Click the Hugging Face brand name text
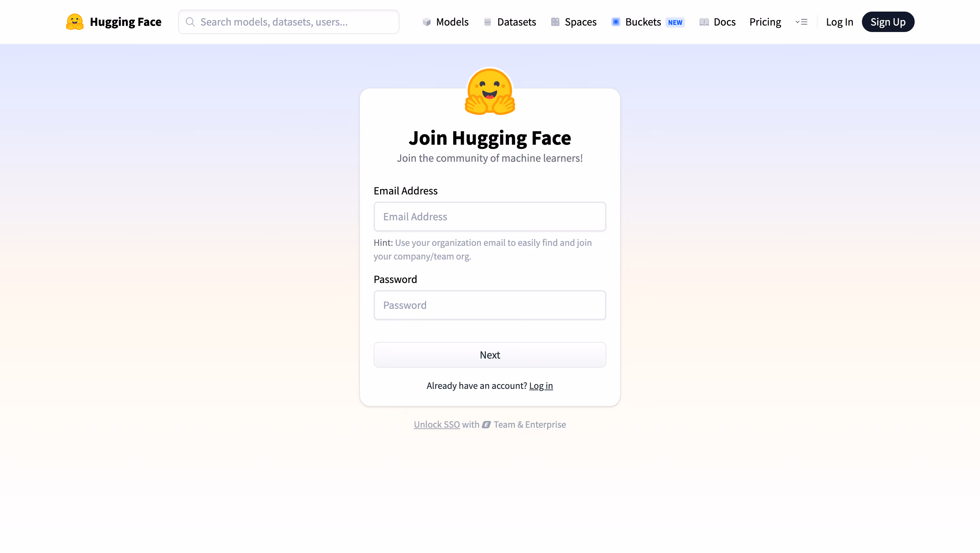This screenshot has width=980, height=553. [126, 22]
